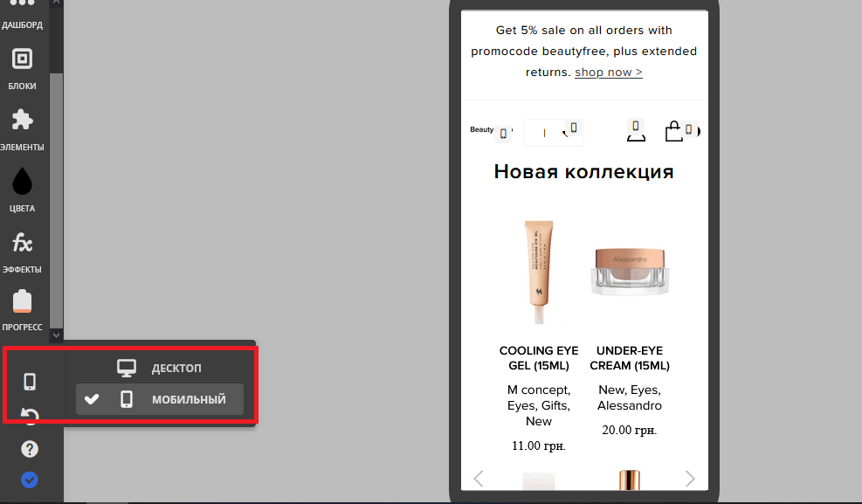This screenshot has width=862, height=504.
Task: Go to next product with the right chevron
Action: coord(690,478)
